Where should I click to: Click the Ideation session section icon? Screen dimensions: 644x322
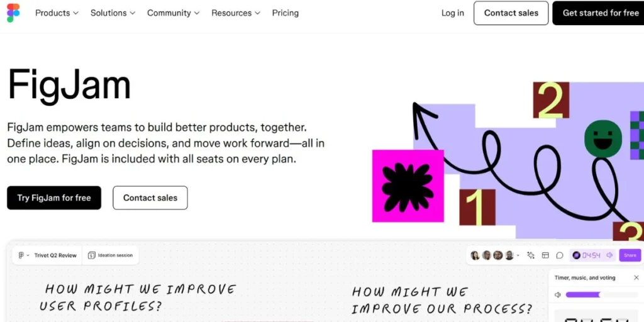(x=92, y=255)
